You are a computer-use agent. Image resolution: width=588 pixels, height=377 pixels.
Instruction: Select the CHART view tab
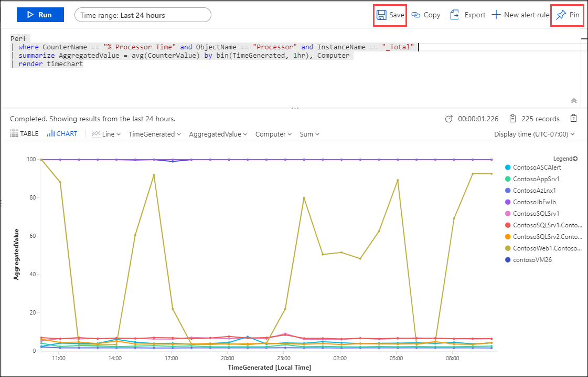(x=62, y=134)
